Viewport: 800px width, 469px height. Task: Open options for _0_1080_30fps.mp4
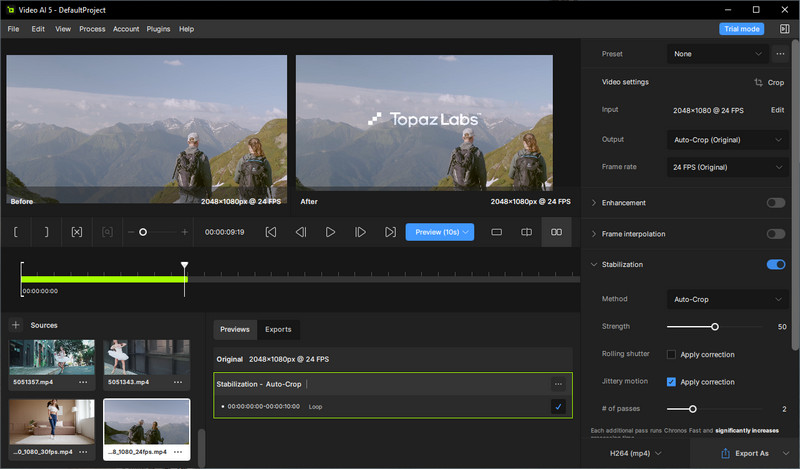tap(83, 452)
